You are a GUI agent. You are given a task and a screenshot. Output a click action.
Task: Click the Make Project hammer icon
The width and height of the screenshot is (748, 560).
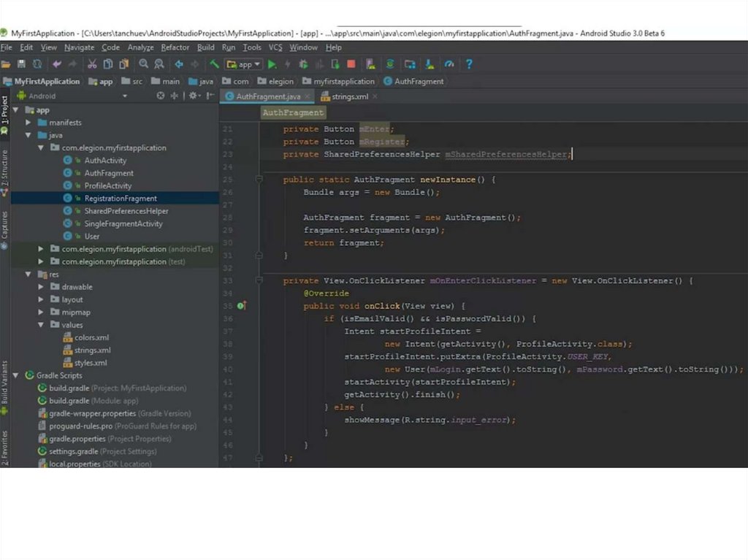214,64
